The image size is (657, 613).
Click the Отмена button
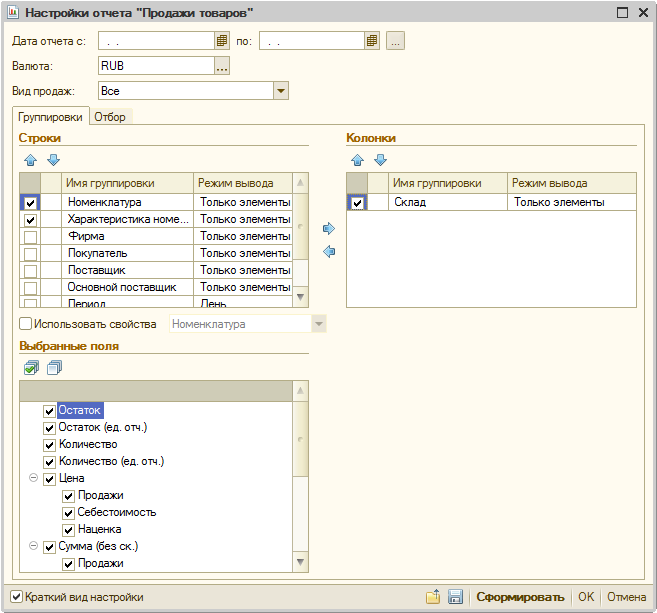tap(626, 597)
